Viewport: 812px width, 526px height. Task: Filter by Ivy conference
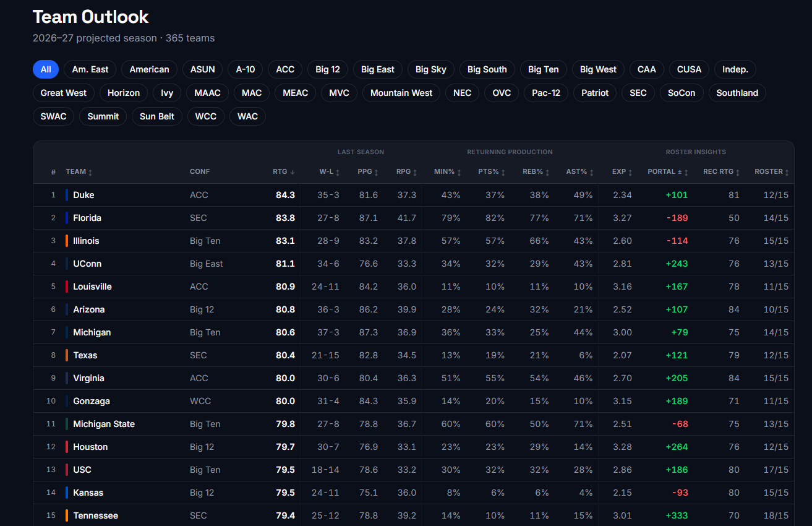pyautogui.click(x=167, y=93)
